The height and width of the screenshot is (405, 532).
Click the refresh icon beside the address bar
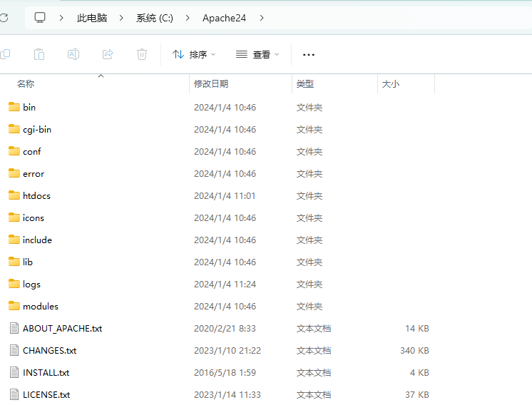[4, 18]
